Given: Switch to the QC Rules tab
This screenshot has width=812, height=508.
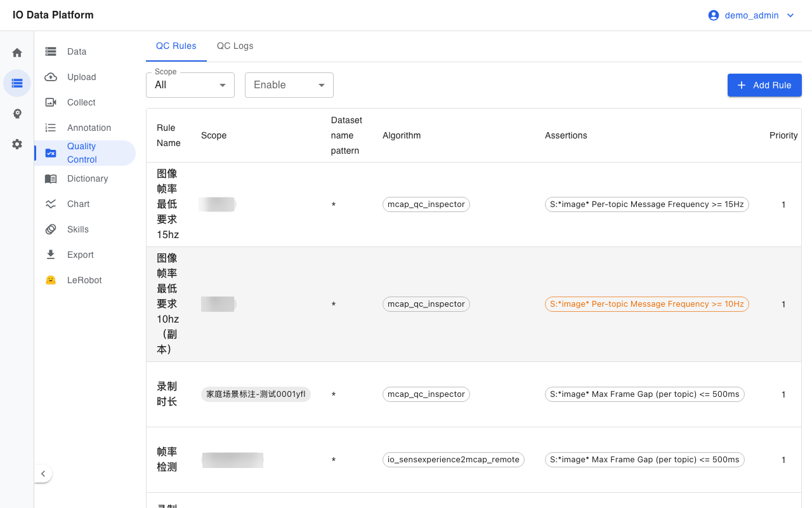Looking at the screenshot, I should [x=176, y=46].
